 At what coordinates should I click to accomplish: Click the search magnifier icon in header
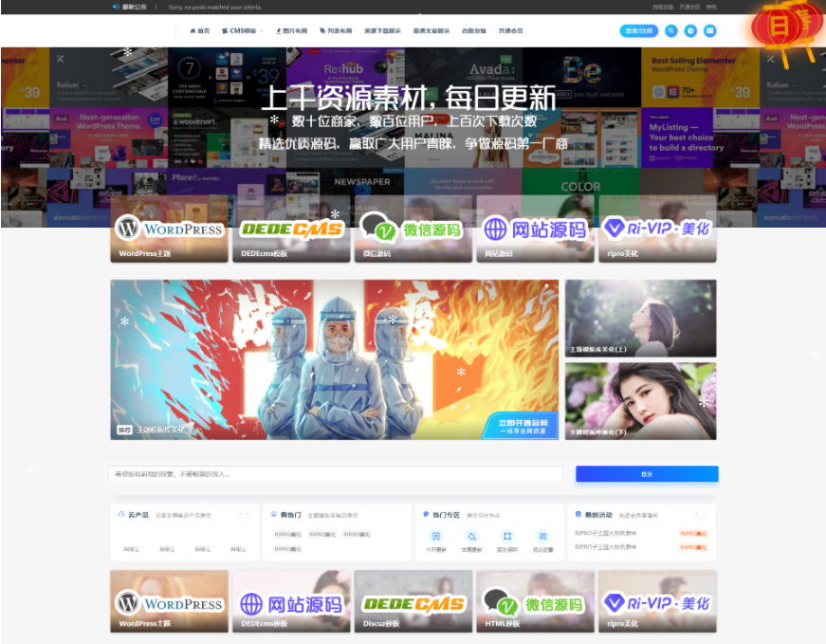[671, 30]
